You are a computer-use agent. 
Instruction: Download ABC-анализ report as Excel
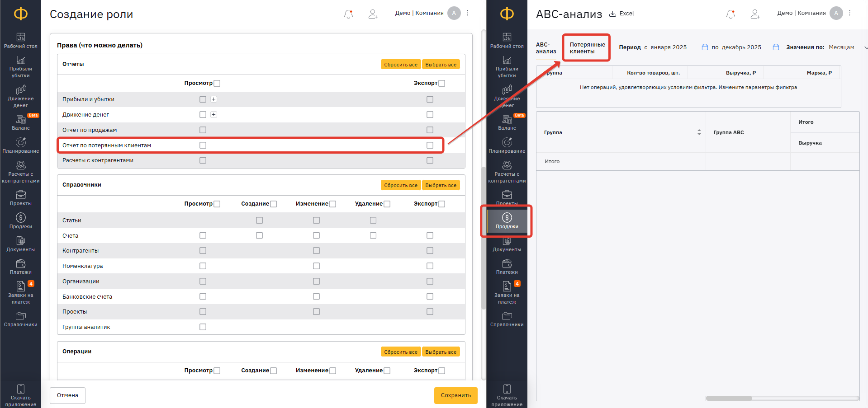click(x=621, y=14)
